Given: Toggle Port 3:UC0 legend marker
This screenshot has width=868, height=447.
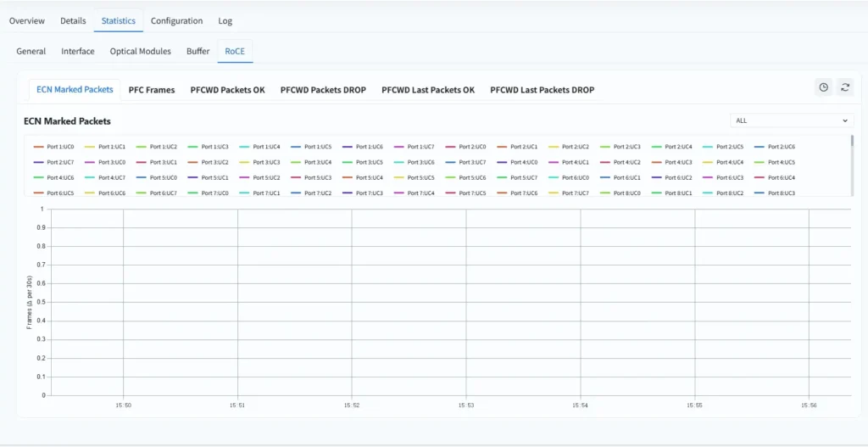Looking at the screenshot, I should [x=105, y=162].
